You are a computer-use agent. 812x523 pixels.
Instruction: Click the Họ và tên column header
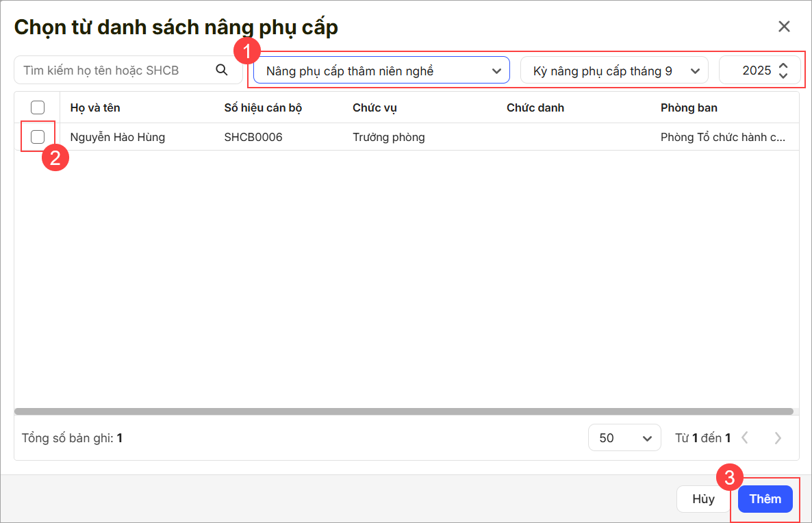click(x=95, y=107)
